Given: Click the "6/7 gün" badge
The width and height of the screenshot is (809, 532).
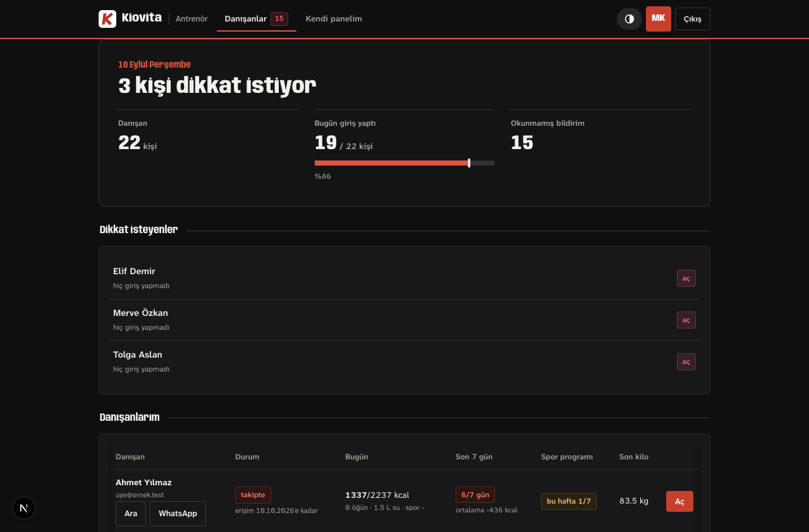Looking at the screenshot, I should click(475, 495).
